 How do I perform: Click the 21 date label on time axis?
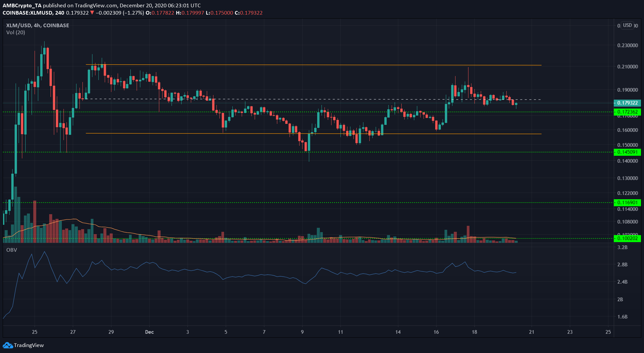click(x=532, y=332)
